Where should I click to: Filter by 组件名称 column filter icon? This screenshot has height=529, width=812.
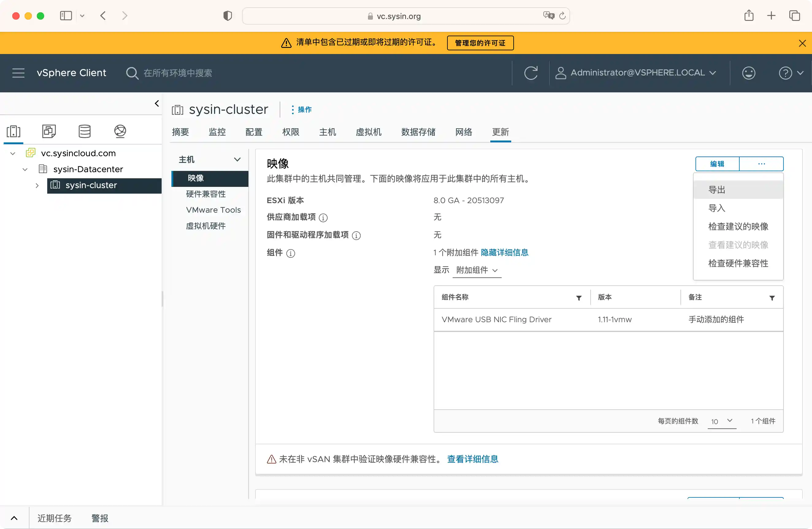click(x=579, y=298)
